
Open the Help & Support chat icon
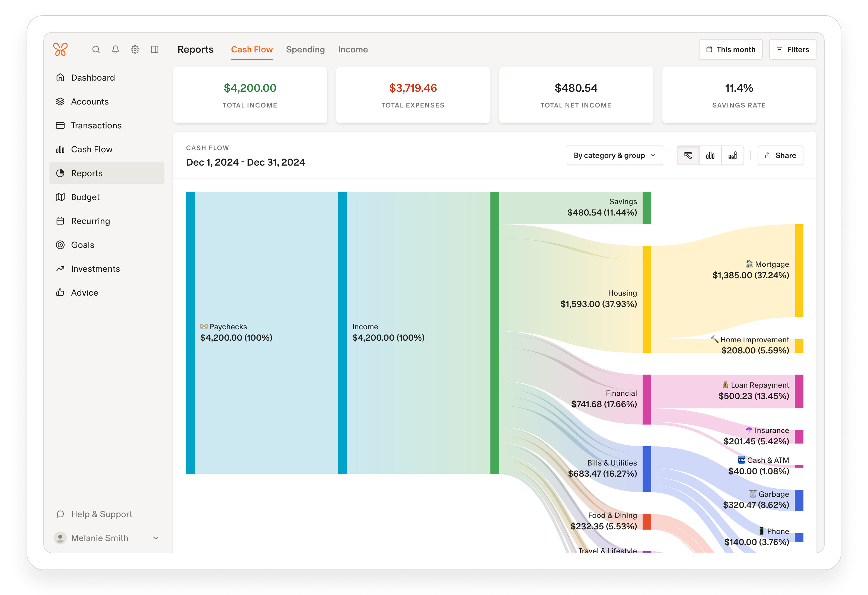60,514
